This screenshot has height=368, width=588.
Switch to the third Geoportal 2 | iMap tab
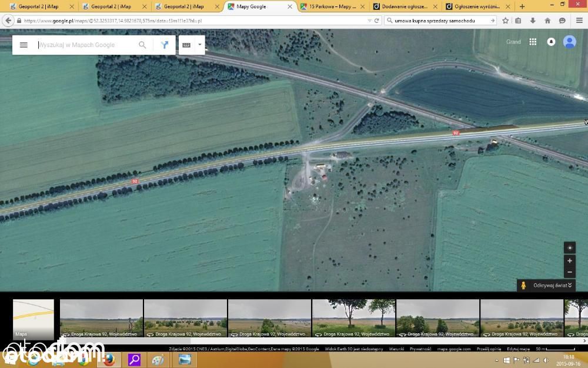[186, 6]
